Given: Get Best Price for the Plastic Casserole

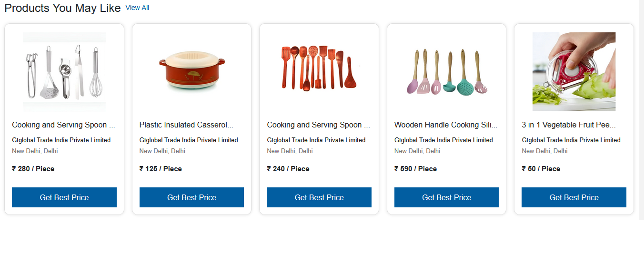Looking at the screenshot, I should coord(191,197).
